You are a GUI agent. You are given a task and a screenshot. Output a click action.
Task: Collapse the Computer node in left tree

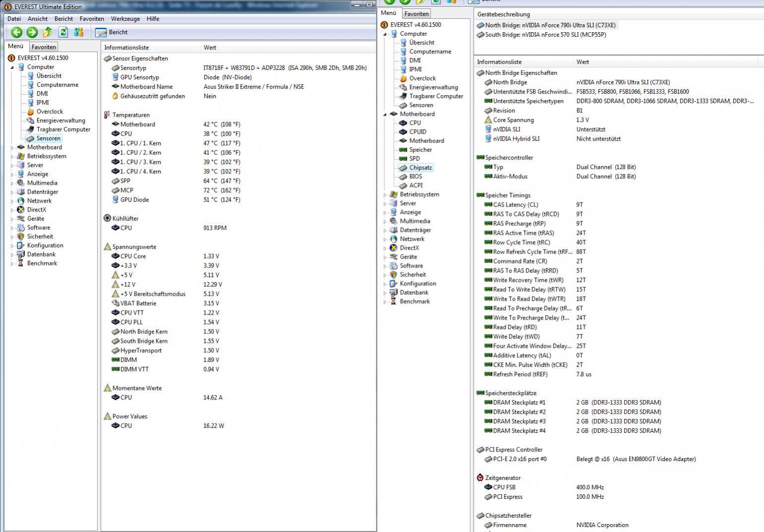coord(12,67)
